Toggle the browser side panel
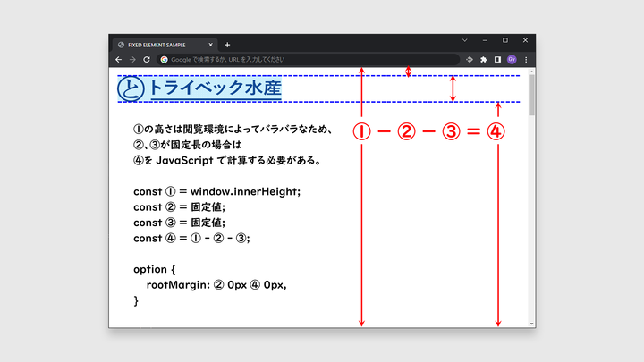 (x=497, y=60)
